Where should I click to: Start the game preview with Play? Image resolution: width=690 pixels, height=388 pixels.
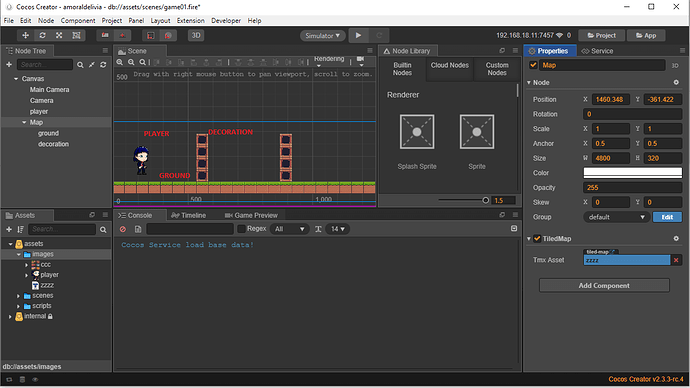point(358,35)
